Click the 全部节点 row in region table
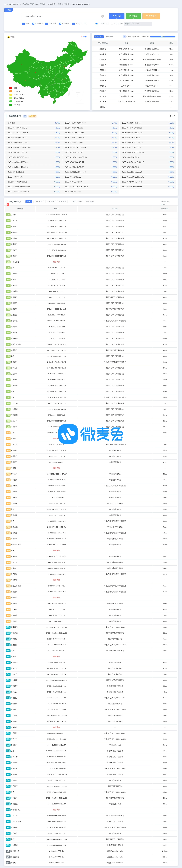Viewport: 182px width, 868px height. click(x=135, y=49)
